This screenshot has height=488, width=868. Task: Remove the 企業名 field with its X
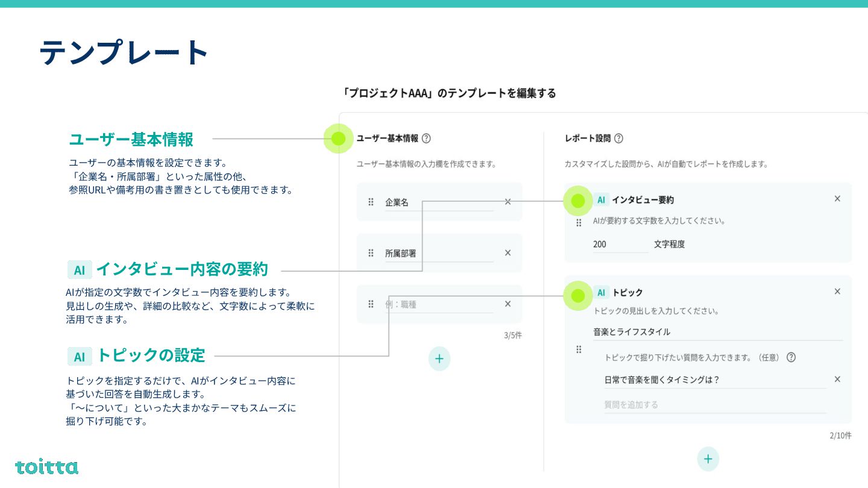click(508, 202)
